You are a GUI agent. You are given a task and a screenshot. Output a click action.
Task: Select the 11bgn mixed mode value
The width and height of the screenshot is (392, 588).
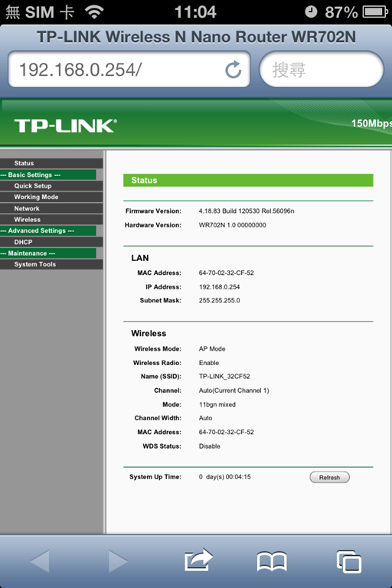tap(217, 404)
